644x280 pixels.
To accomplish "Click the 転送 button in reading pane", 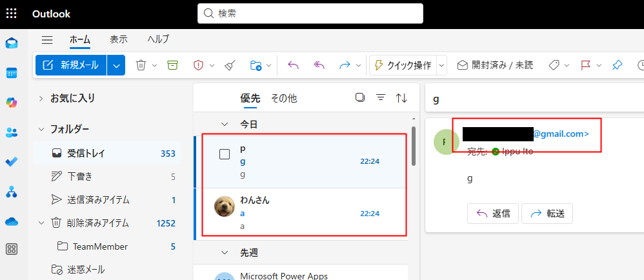I will [547, 214].
